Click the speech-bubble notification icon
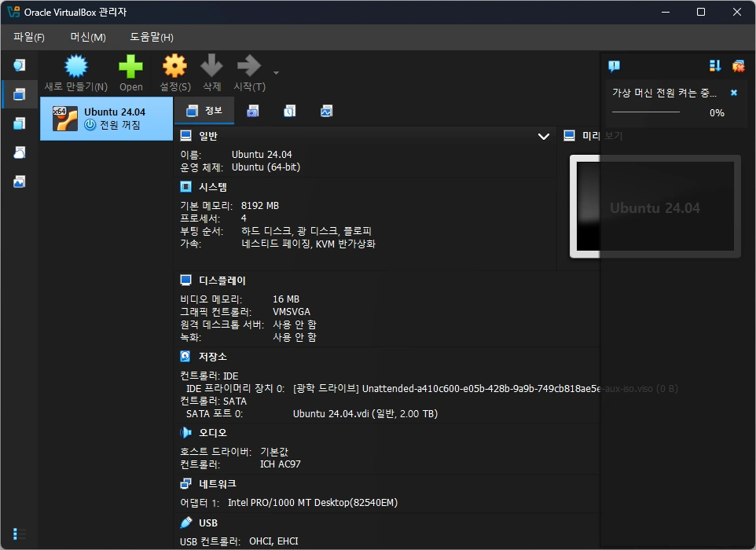 614,66
